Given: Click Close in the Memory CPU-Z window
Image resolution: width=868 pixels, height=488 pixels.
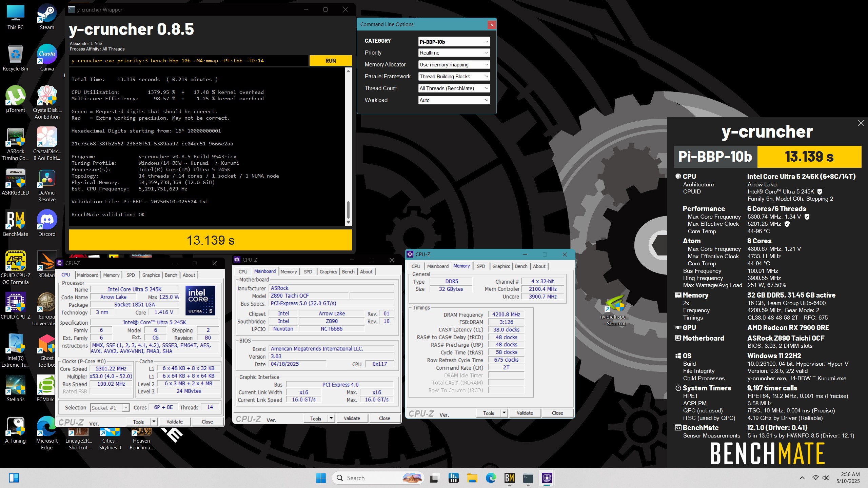Looking at the screenshot, I should [x=557, y=413].
